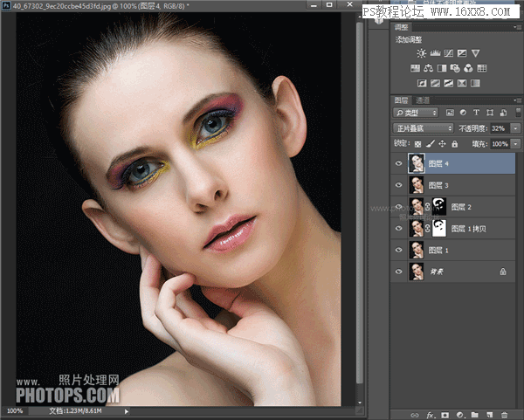Click link layers icon at panel bottom

tap(415, 415)
